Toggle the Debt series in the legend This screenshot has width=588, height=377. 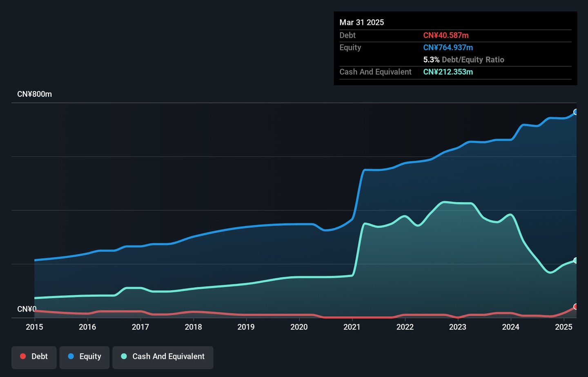[x=34, y=357]
